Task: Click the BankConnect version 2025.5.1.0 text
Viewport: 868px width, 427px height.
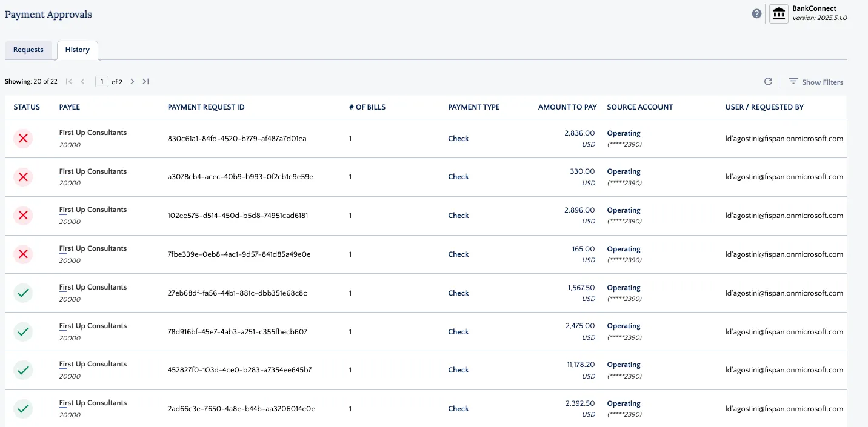Action: click(820, 18)
